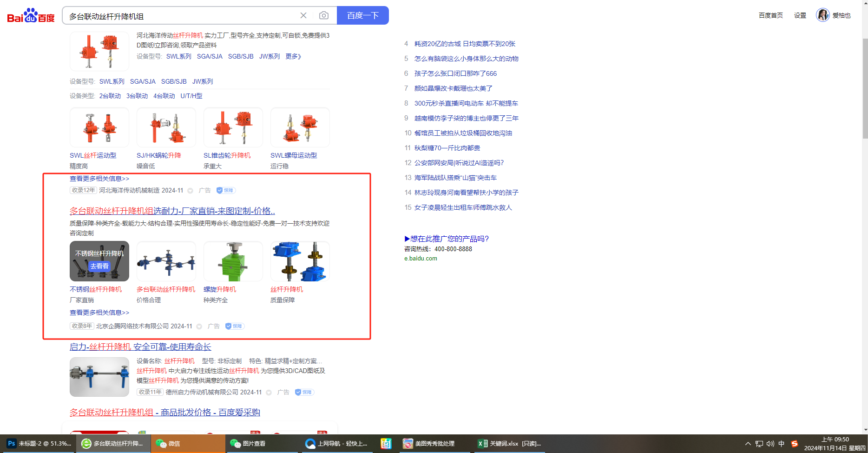
Task: Click the page's vertical scrollbar thumb
Action: pos(865,88)
